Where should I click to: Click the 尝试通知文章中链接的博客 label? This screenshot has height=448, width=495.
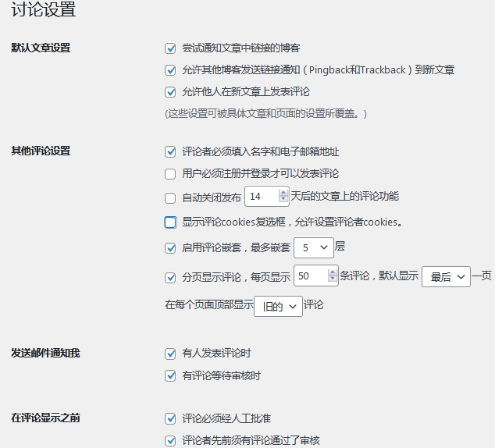click(241, 48)
